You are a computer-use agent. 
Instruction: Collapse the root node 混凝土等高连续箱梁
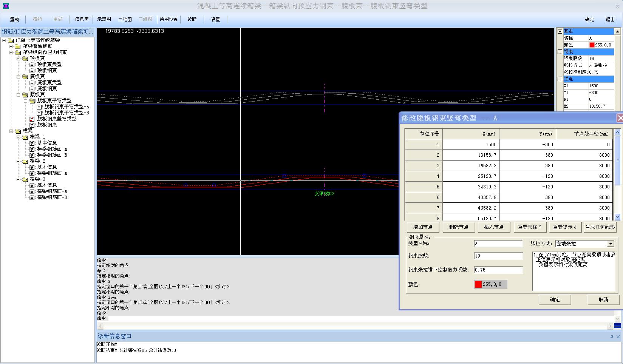click(x=4, y=40)
